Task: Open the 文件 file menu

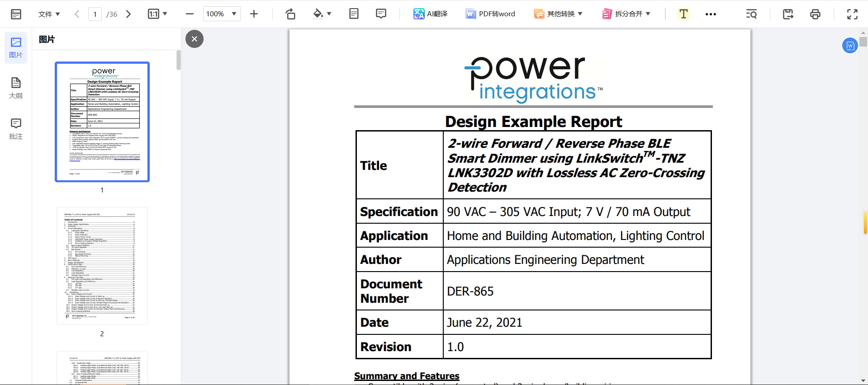Action: tap(49, 14)
